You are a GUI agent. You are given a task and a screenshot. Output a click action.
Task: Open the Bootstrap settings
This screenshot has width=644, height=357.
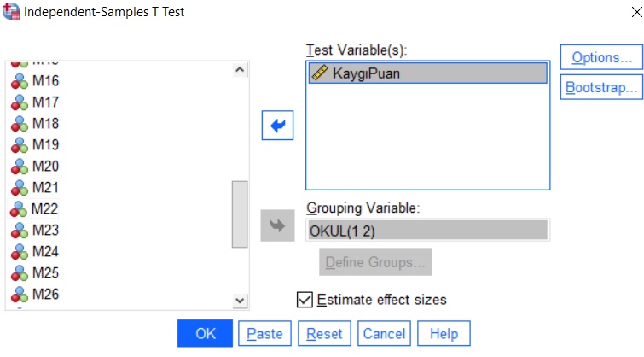pyautogui.click(x=601, y=88)
